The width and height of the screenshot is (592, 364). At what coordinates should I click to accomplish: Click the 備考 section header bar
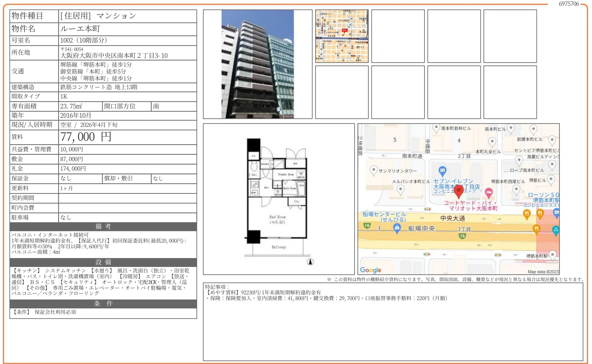(x=103, y=226)
